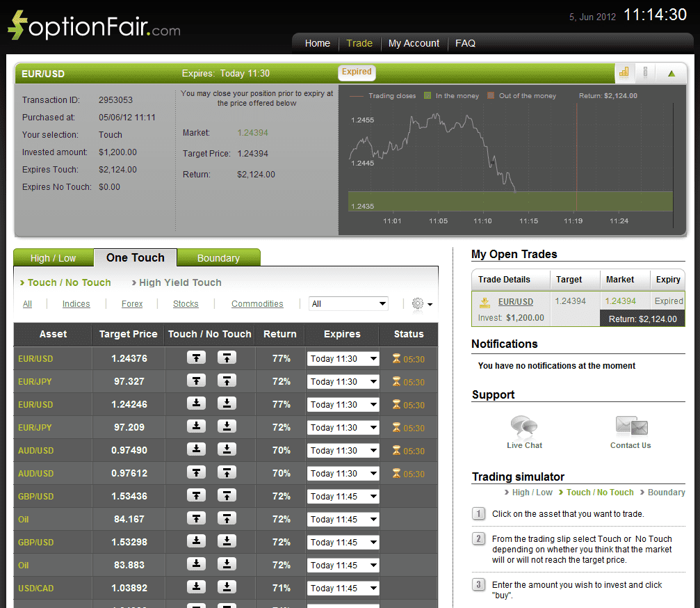Click the Touch arrow icon for EUR/USD 1.24376
The height and width of the screenshot is (608, 700).
click(x=195, y=358)
